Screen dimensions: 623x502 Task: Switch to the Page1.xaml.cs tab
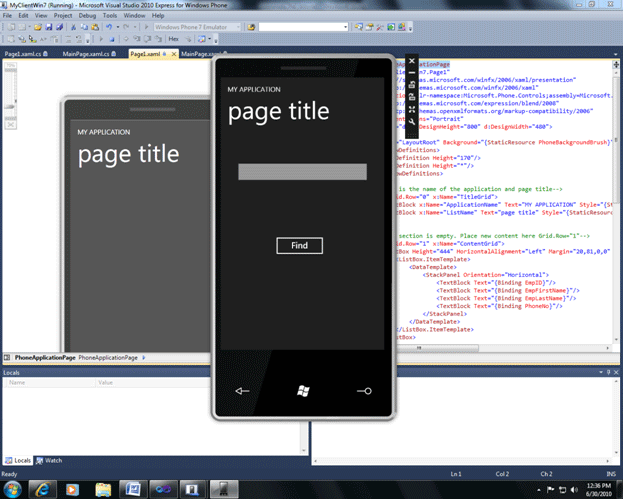(x=26, y=54)
